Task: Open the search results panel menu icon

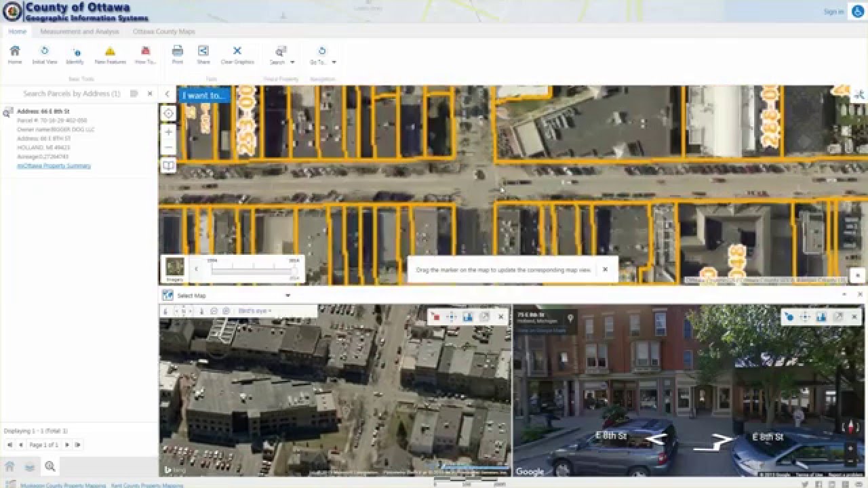Action: tap(134, 94)
